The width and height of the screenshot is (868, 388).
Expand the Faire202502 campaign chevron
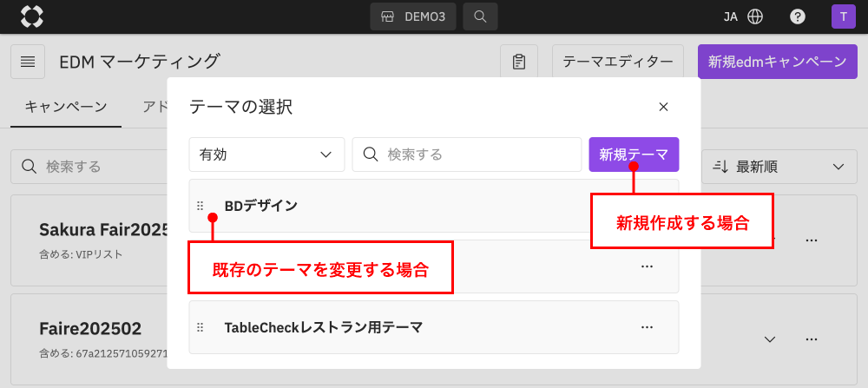pyautogui.click(x=769, y=339)
